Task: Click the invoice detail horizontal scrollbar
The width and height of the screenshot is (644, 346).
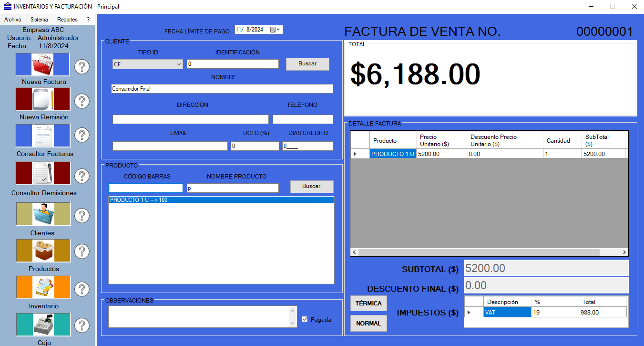Action: click(490, 252)
